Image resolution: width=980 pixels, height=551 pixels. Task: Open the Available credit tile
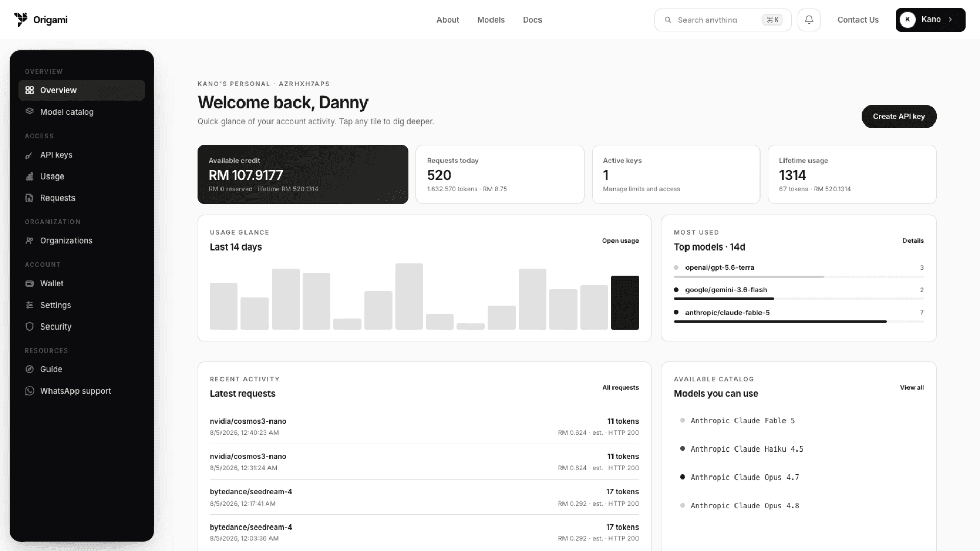(303, 174)
